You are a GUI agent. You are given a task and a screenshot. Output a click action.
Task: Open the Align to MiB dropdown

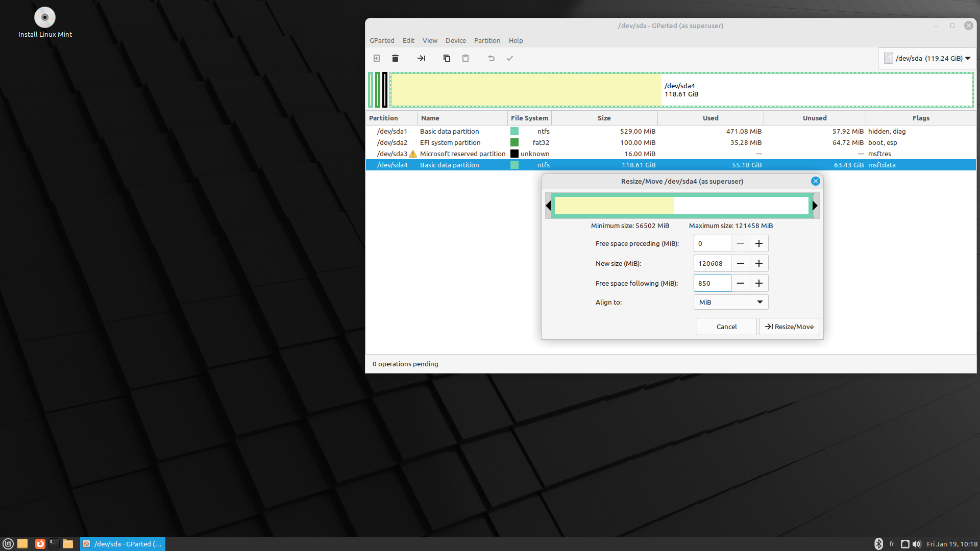(x=730, y=302)
